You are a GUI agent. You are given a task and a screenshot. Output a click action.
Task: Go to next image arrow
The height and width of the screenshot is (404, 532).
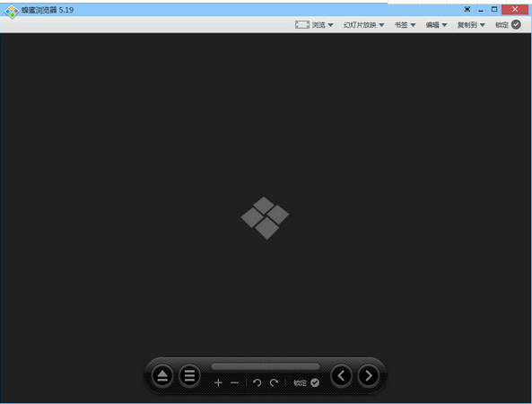pos(368,376)
